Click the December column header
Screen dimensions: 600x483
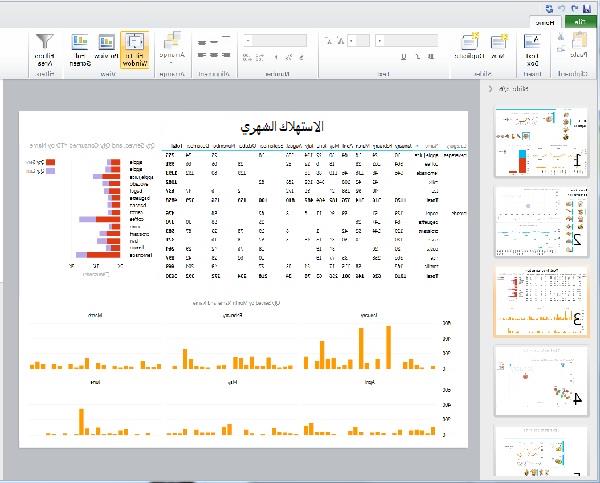197,146
